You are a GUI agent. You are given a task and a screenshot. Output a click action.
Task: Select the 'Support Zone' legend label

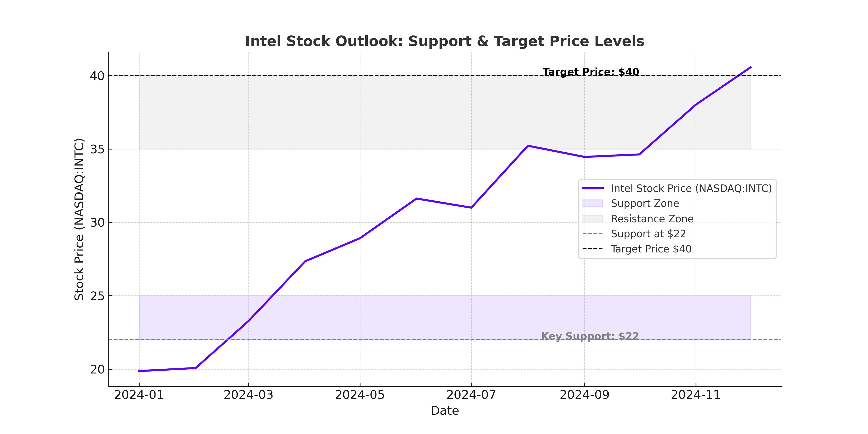click(645, 203)
